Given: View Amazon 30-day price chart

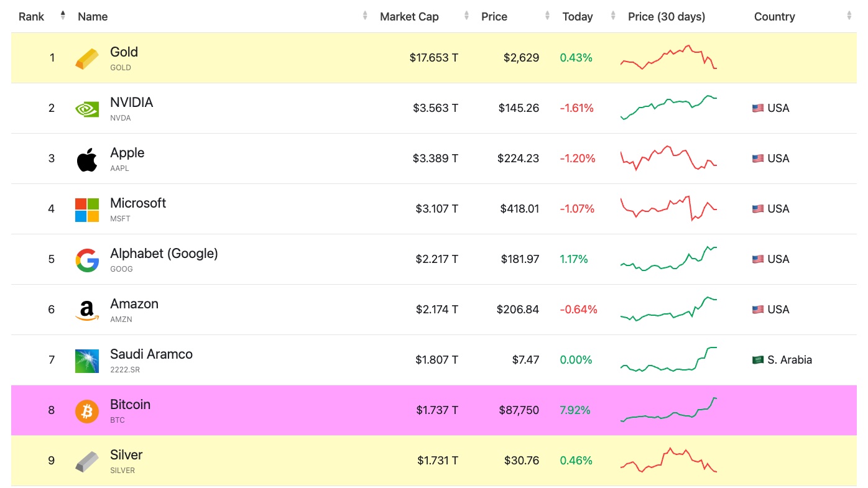Looking at the screenshot, I should coord(668,309).
